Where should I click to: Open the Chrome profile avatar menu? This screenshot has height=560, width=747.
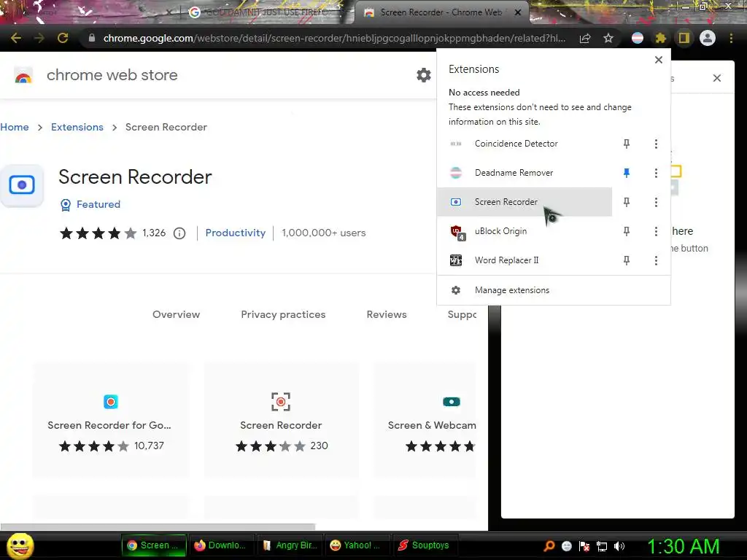pyautogui.click(x=708, y=38)
